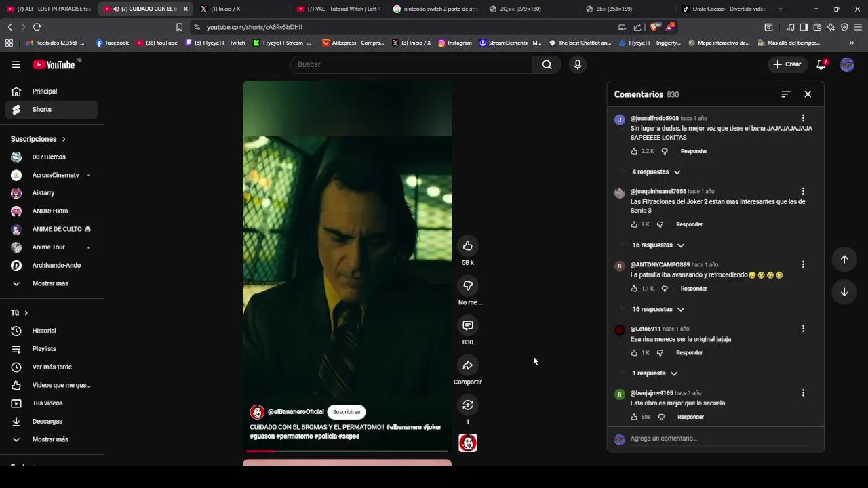Screen dimensions: 868x488
Task: Like @joaquinhuanel7655's comment
Action: (x=634, y=224)
